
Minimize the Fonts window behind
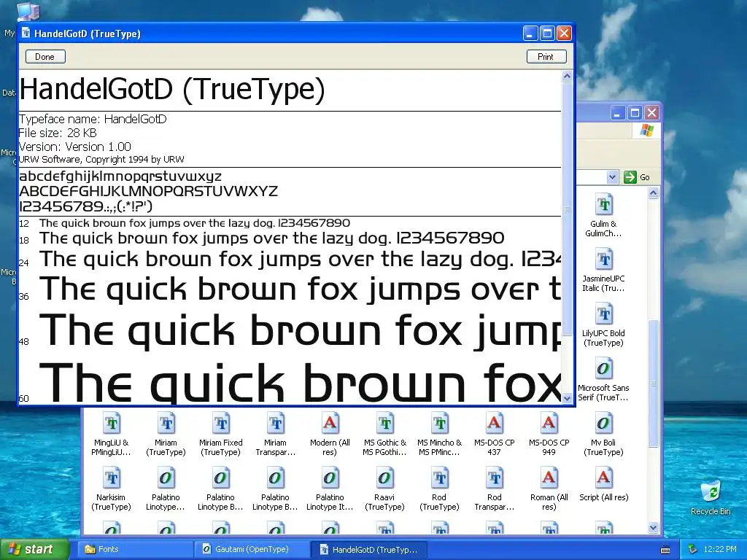617,113
